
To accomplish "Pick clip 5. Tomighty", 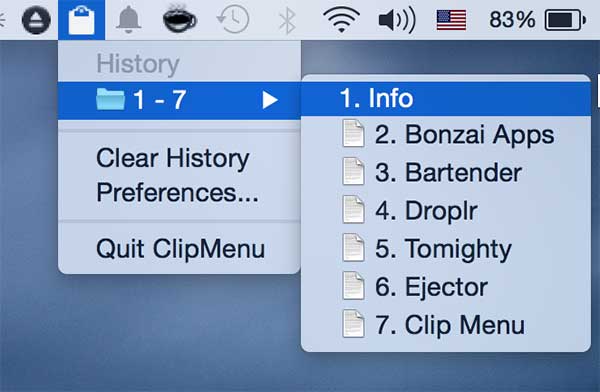I will 446,249.
